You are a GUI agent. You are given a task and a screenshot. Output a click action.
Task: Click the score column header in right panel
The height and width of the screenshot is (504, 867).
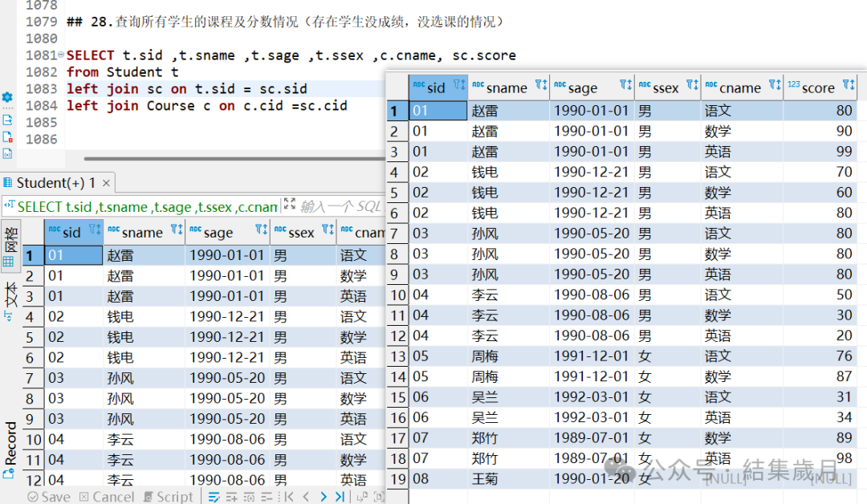(x=818, y=87)
